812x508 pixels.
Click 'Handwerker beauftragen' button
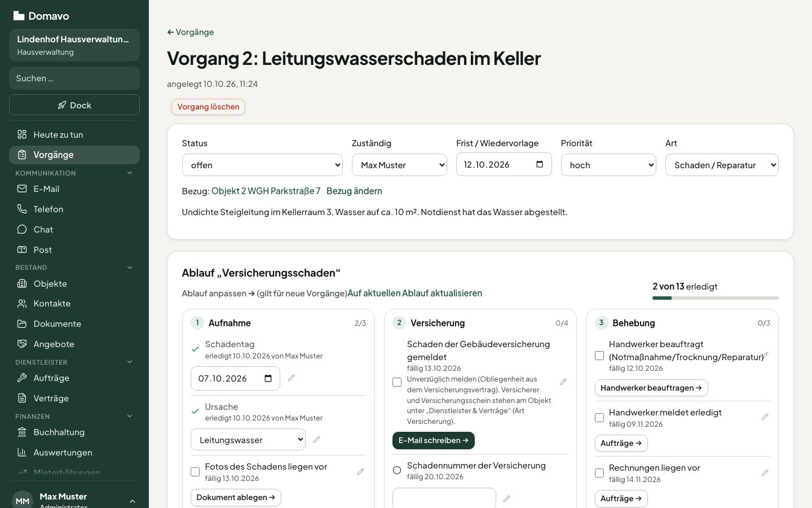651,388
